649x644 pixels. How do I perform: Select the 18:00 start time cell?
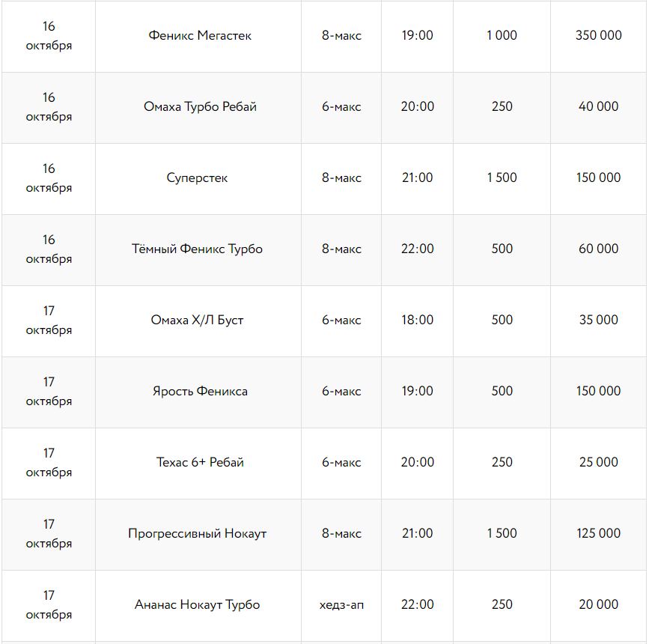(417, 321)
